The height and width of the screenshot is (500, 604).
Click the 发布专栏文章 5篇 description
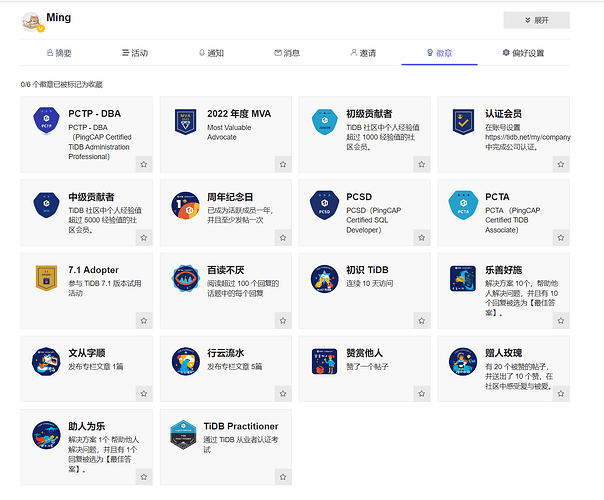point(235,366)
